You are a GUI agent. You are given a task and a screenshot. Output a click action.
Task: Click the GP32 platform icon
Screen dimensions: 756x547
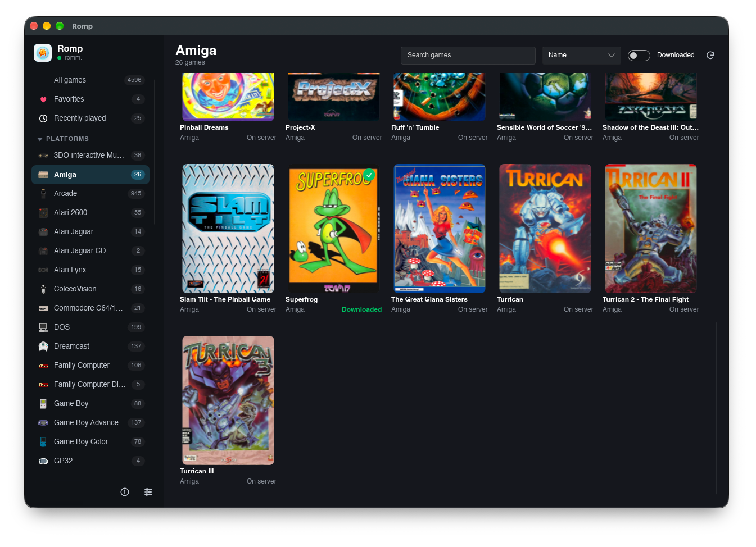click(x=43, y=461)
